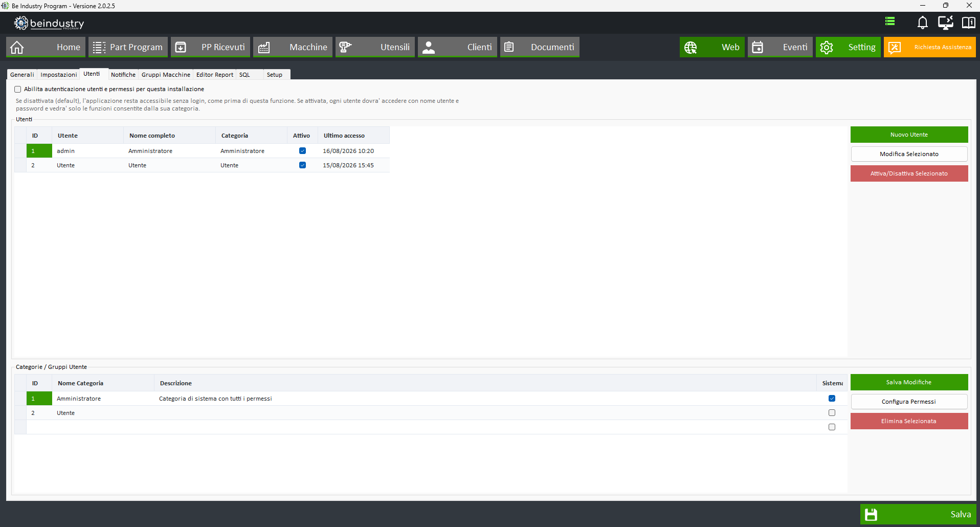Screen dimensions: 980x527
Task: Click the green stacked-lines status icon
Action: click(x=890, y=21)
